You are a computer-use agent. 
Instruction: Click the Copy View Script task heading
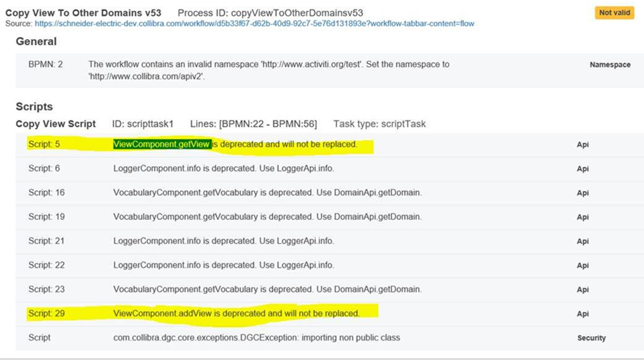55,124
